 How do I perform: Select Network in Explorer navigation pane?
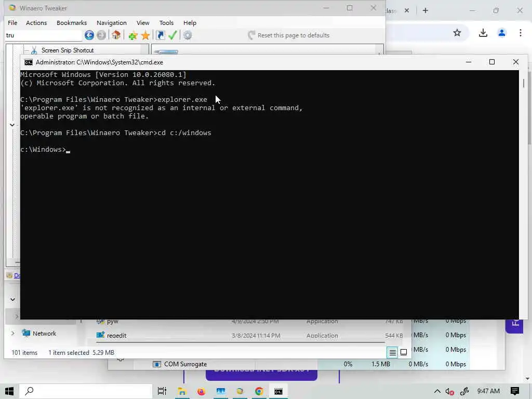pyautogui.click(x=44, y=334)
